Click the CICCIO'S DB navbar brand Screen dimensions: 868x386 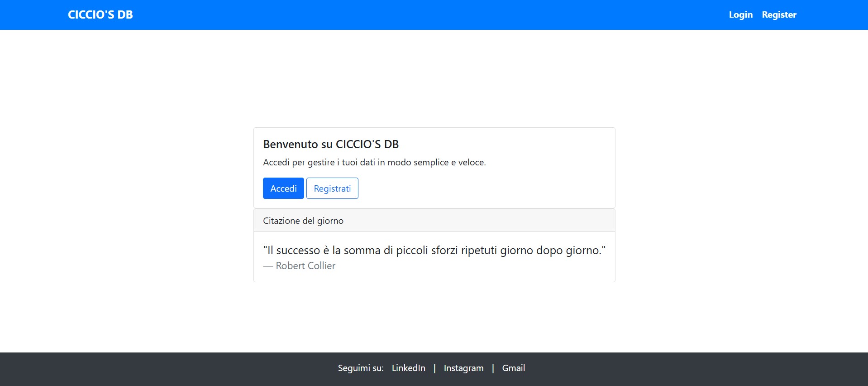tap(100, 14)
